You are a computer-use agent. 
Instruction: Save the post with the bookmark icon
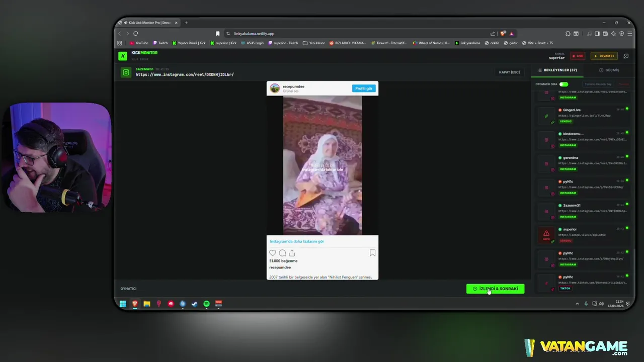[x=372, y=253]
